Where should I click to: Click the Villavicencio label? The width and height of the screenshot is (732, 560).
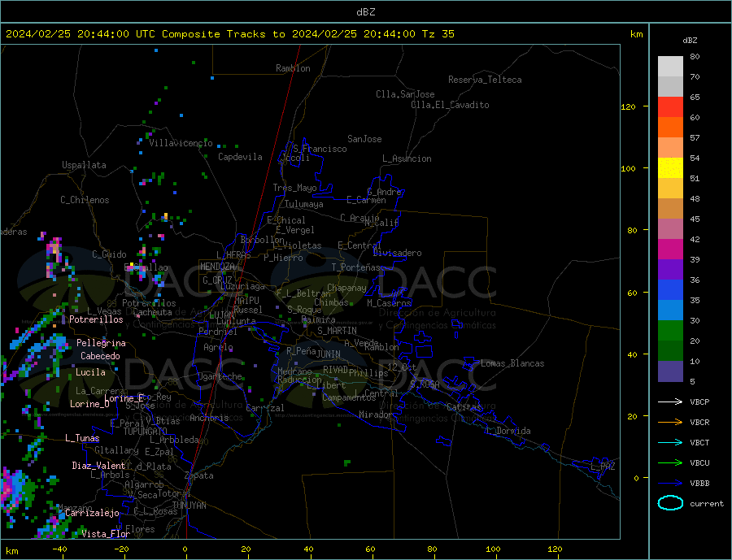(181, 143)
